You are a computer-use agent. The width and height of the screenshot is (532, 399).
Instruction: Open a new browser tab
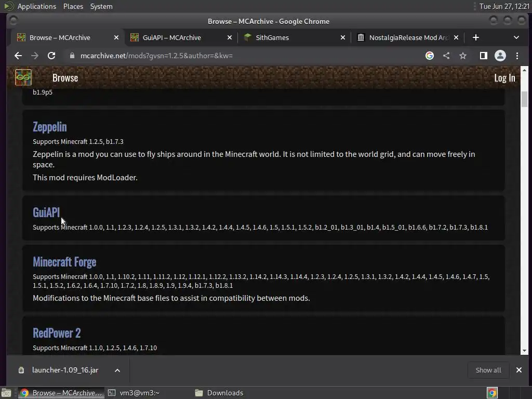click(476, 37)
